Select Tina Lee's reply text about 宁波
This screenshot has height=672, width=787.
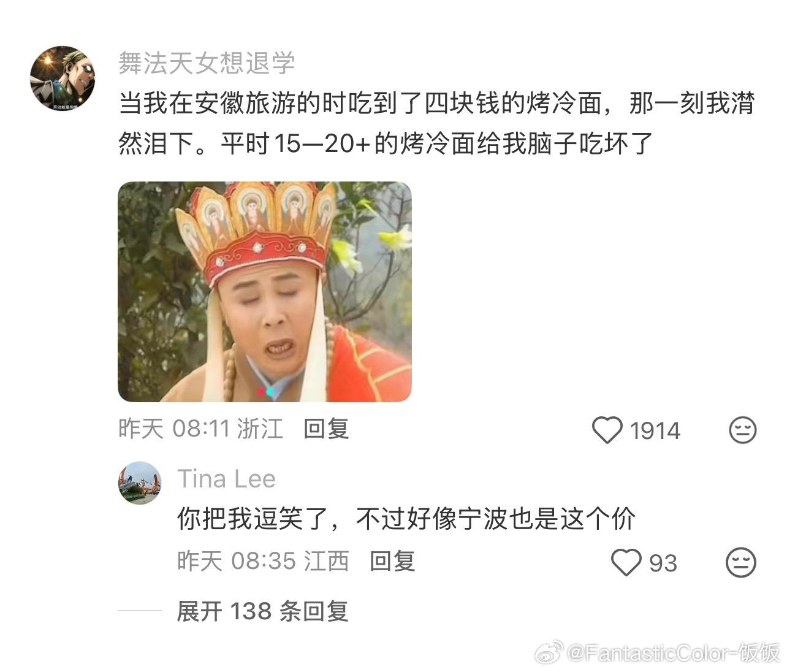pos(406,519)
